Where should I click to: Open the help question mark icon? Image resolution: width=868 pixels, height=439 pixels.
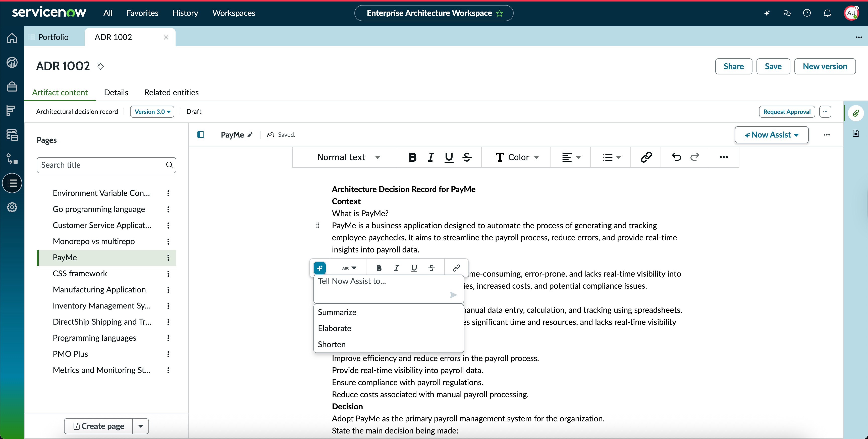tap(807, 13)
